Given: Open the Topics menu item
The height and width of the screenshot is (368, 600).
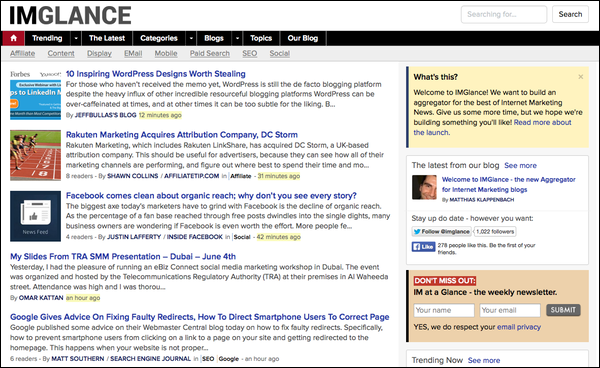Looking at the screenshot, I should pyautogui.click(x=261, y=38).
